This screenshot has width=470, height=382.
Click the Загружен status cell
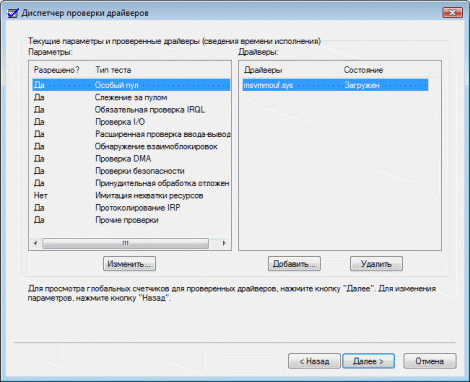coord(362,85)
